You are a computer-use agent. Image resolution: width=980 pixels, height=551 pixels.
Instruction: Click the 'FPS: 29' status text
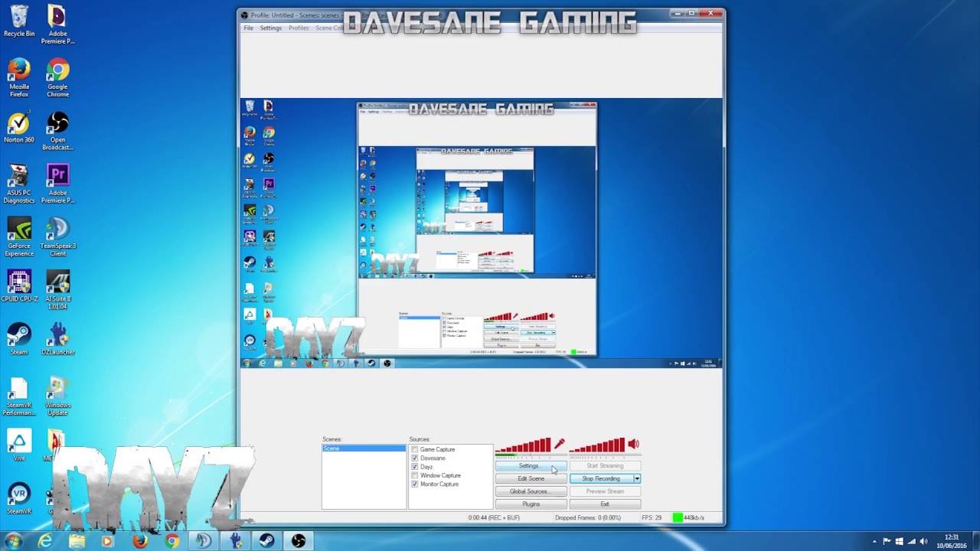point(652,518)
